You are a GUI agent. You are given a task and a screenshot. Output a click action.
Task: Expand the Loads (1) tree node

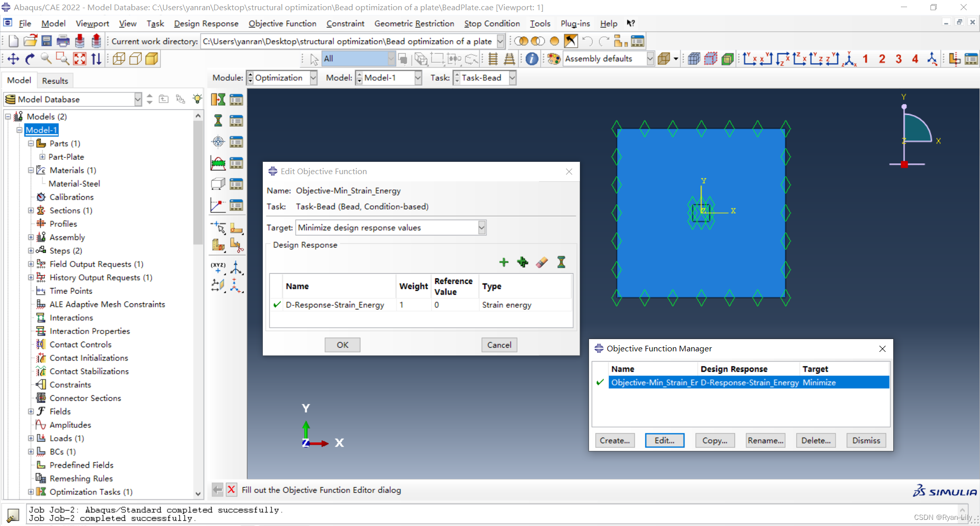pyautogui.click(x=31, y=438)
